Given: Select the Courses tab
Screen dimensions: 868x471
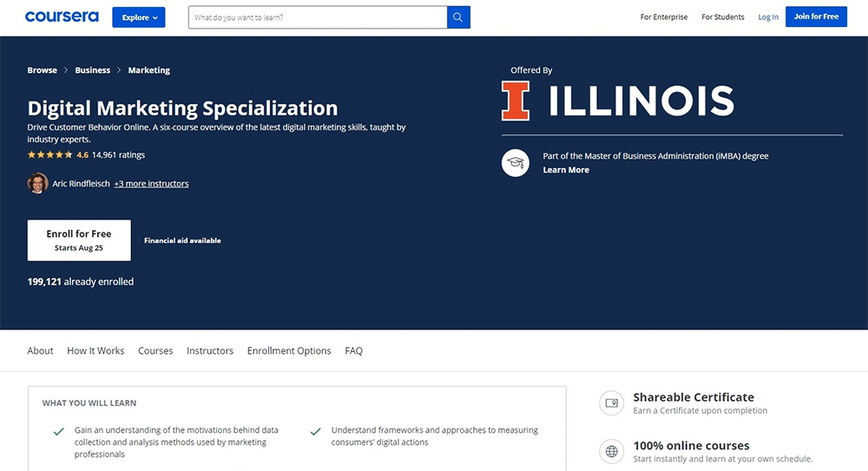Looking at the screenshot, I should (155, 351).
